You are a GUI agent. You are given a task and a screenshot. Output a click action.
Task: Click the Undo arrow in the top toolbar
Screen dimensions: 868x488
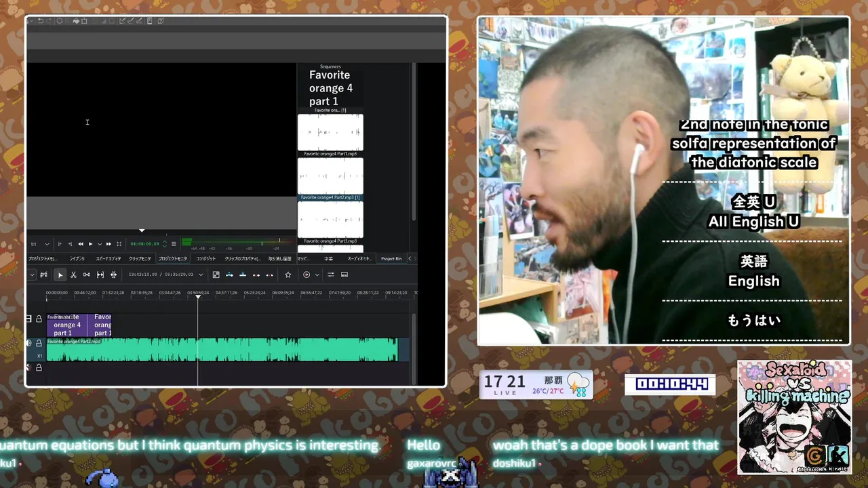click(x=40, y=21)
